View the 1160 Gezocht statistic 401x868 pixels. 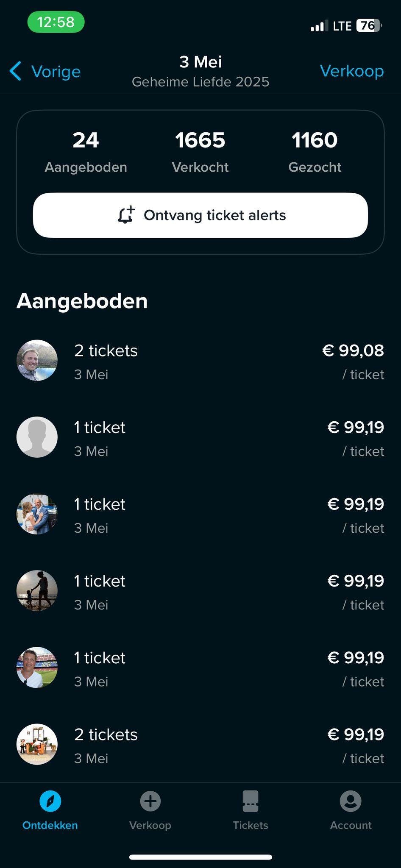pos(315,151)
